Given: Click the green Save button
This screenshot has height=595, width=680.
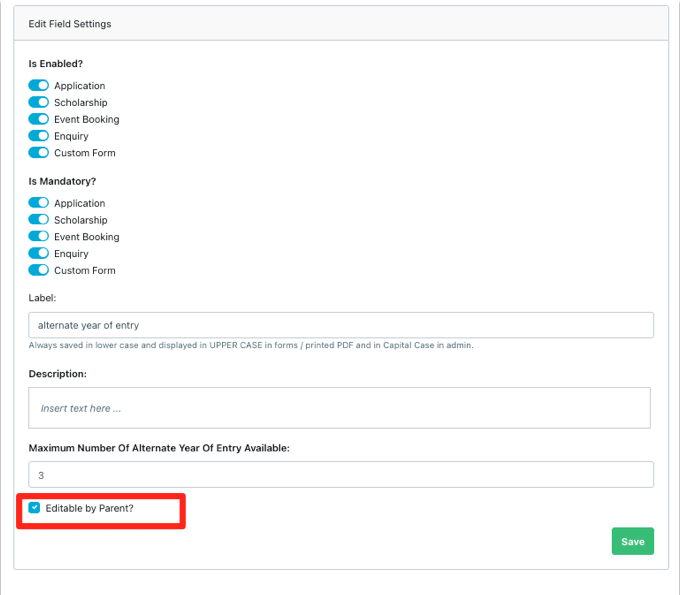Looking at the screenshot, I should (x=632, y=541).
